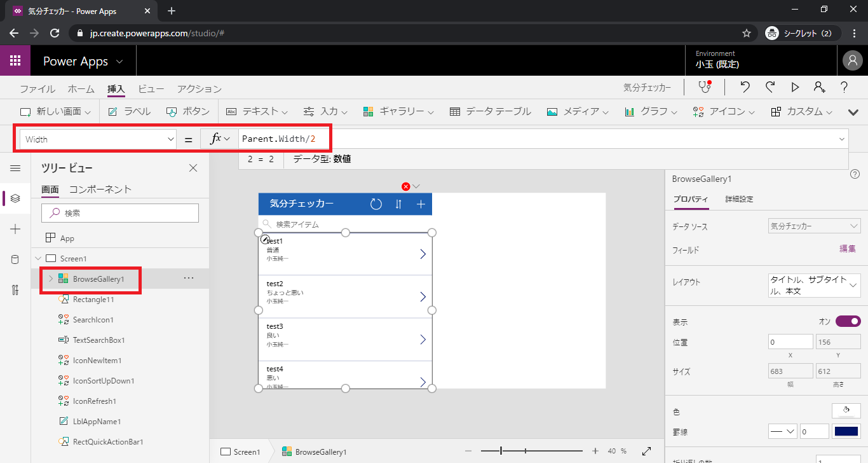Open test1 item with its arrow
The width and height of the screenshot is (868, 463).
(423, 254)
